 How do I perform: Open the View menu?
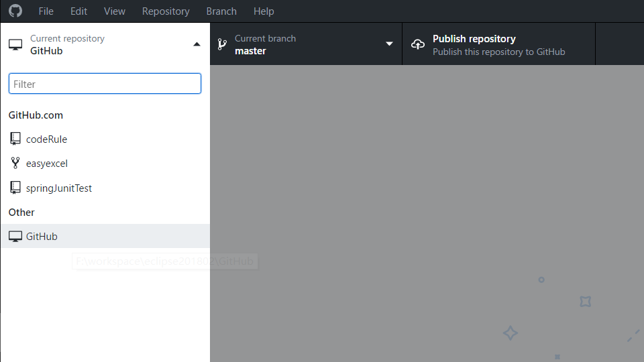(x=115, y=11)
